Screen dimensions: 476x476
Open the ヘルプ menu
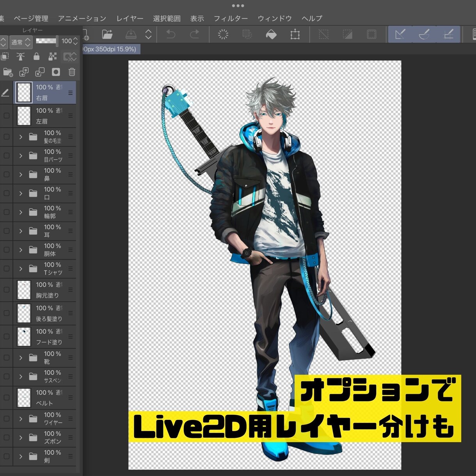click(312, 18)
